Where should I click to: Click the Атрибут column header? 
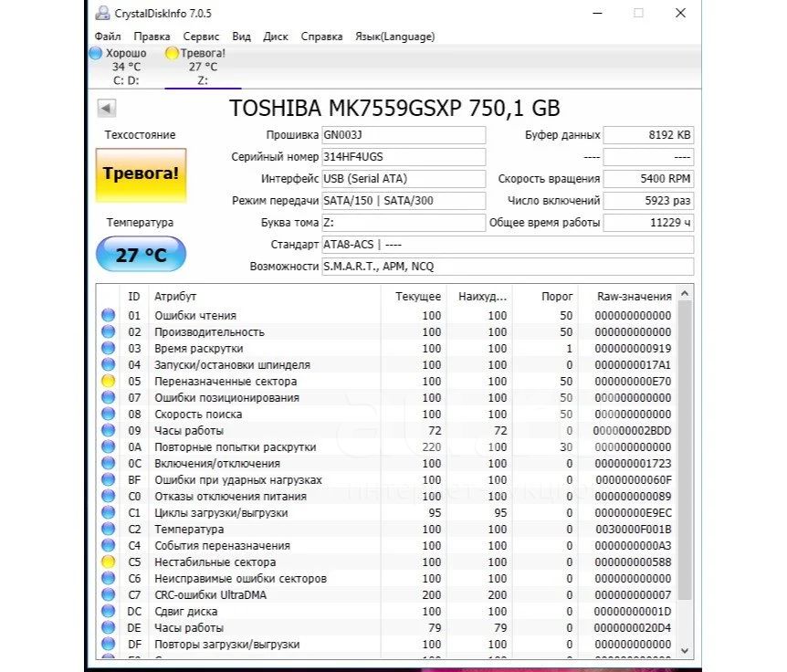pyautogui.click(x=265, y=297)
